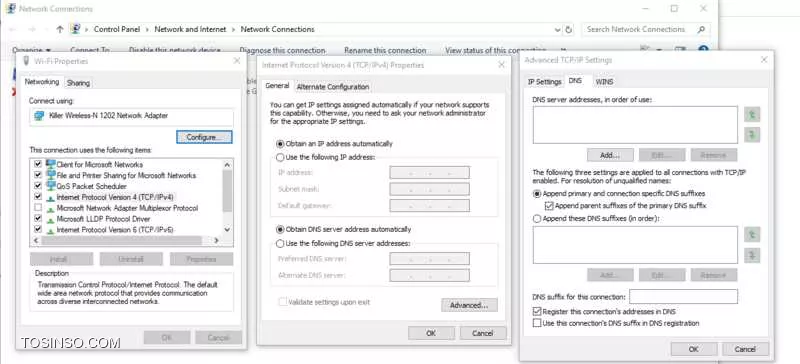800x364 pixels.
Task: Click the Control Panel breadcrumb
Action: [117, 30]
